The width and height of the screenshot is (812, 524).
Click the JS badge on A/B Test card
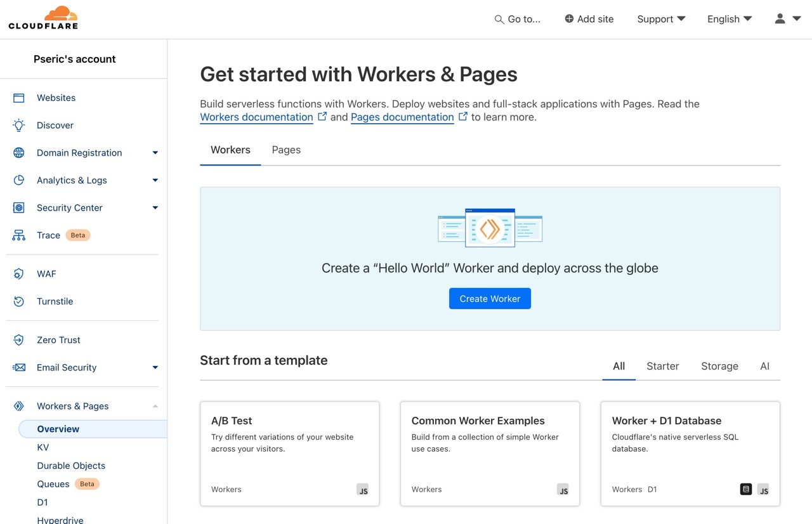[363, 490]
